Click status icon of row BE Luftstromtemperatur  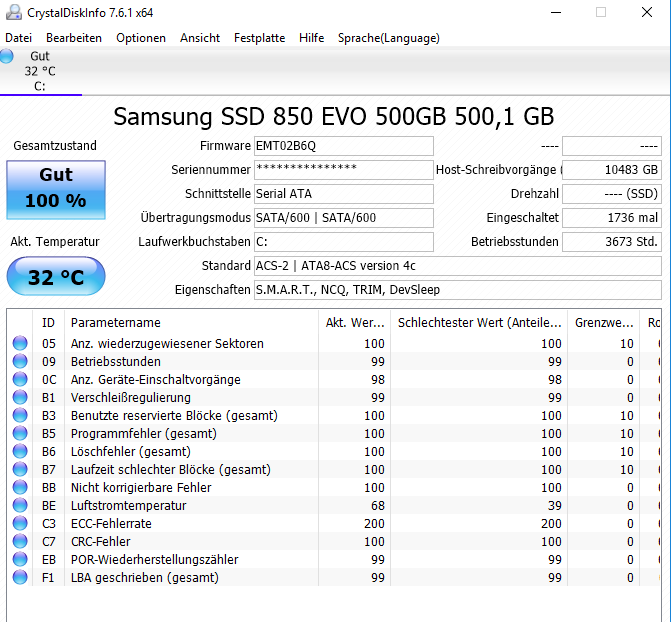pyautogui.click(x=20, y=505)
